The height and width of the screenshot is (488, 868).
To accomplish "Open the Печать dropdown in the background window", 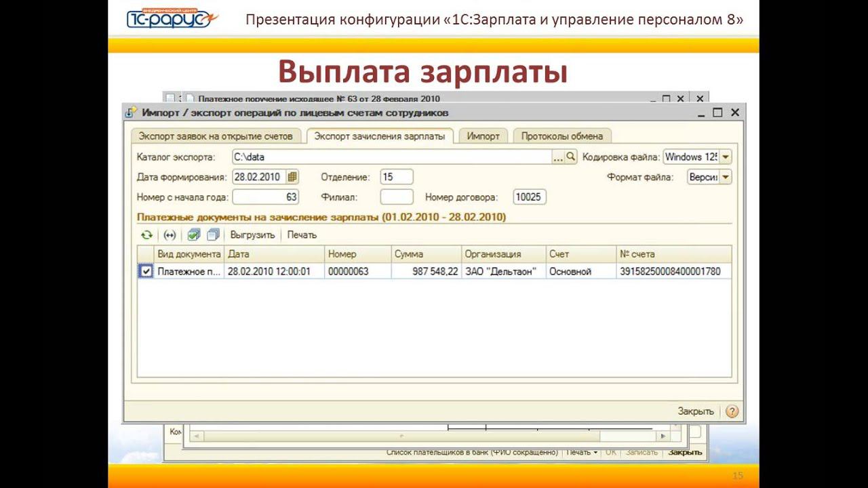I will pyautogui.click(x=583, y=452).
